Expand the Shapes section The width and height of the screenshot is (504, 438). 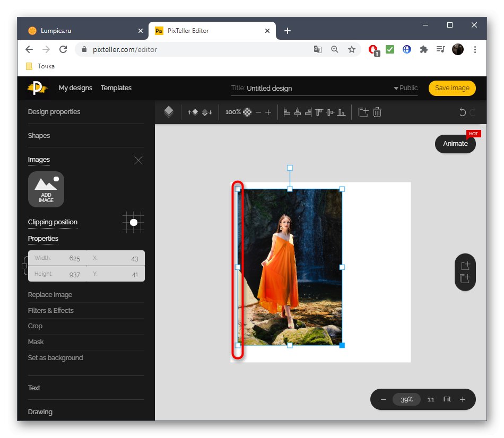pos(39,136)
